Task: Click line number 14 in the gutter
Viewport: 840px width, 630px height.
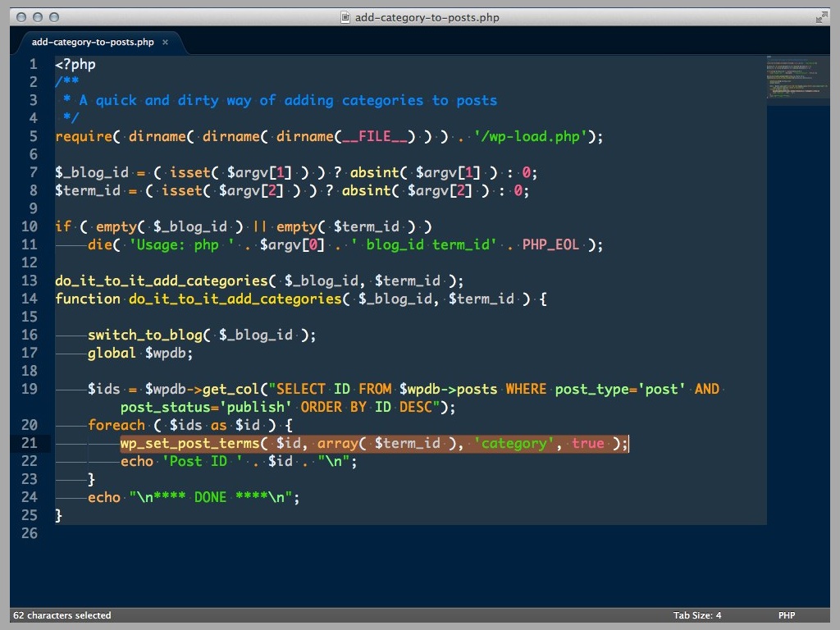Action: coord(30,299)
